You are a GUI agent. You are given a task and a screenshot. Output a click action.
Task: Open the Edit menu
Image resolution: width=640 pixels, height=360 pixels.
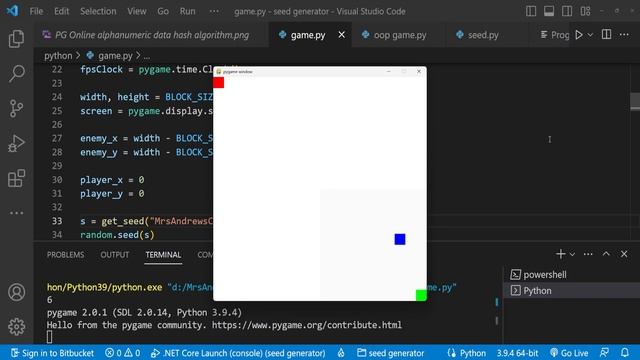click(x=62, y=11)
